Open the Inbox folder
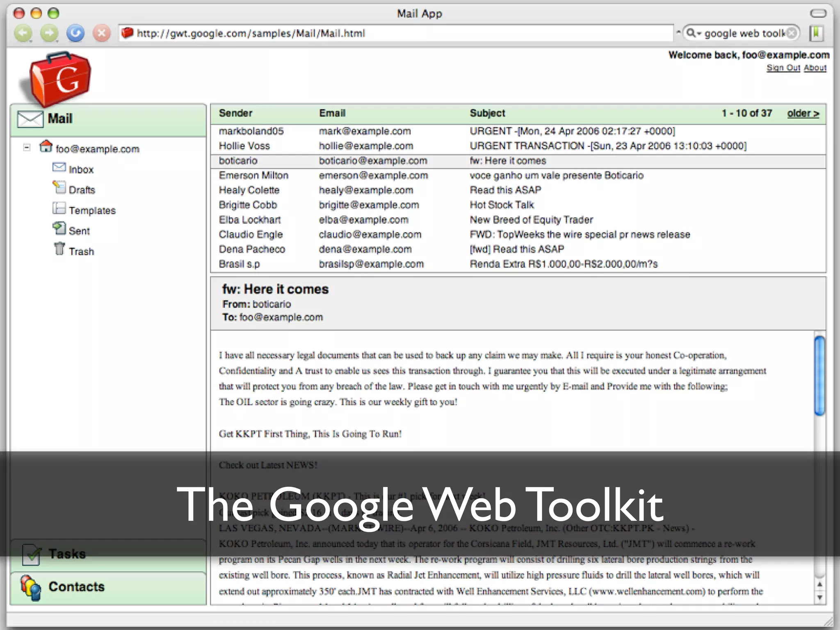Screen dimensions: 840x630 pyautogui.click(x=81, y=169)
